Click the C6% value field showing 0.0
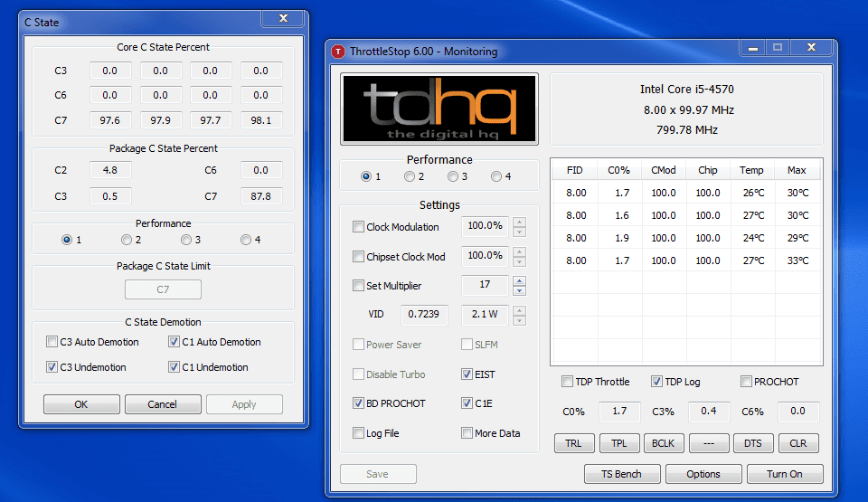 click(797, 412)
